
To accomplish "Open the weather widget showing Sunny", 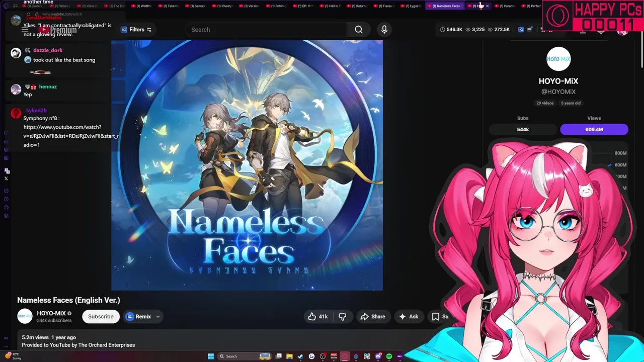I will point(12,356).
